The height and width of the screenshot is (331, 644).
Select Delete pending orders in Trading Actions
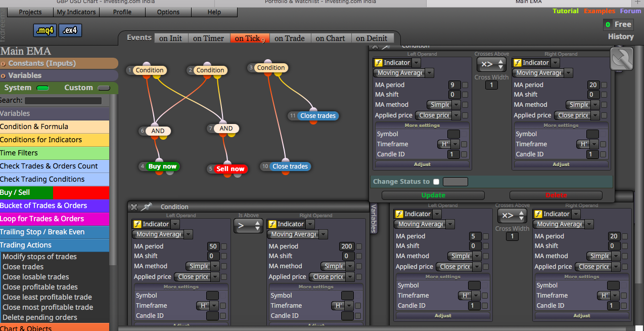40,317
